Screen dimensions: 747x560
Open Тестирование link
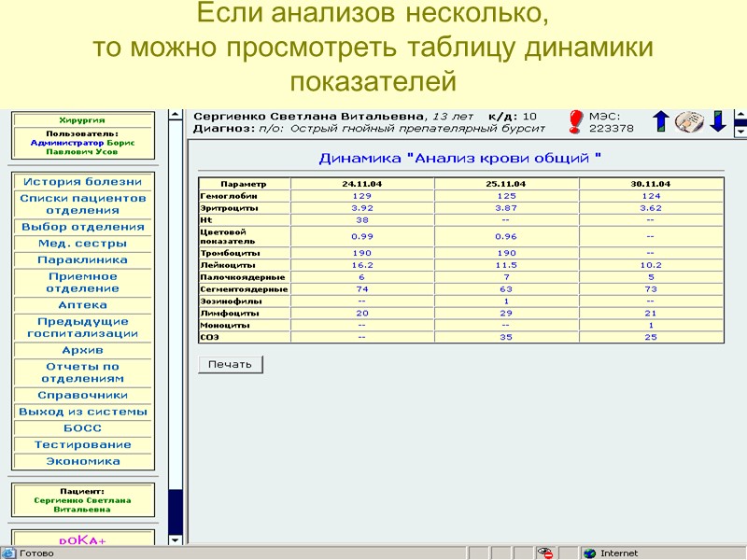point(82,445)
